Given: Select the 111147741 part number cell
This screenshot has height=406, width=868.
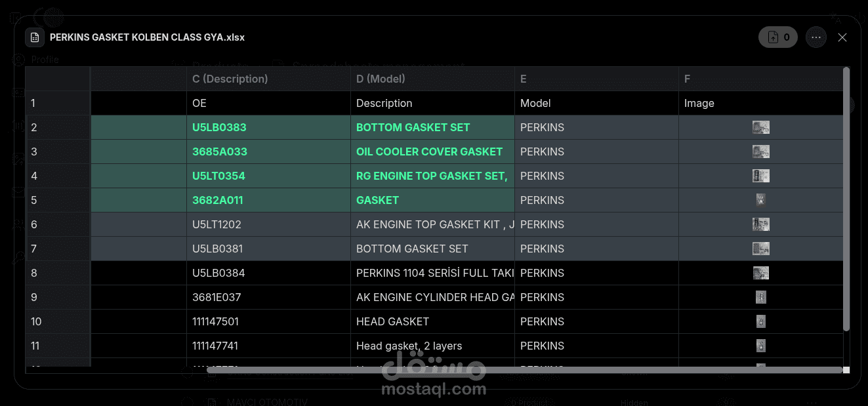Looking at the screenshot, I should pyautogui.click(x=268, y=346).
